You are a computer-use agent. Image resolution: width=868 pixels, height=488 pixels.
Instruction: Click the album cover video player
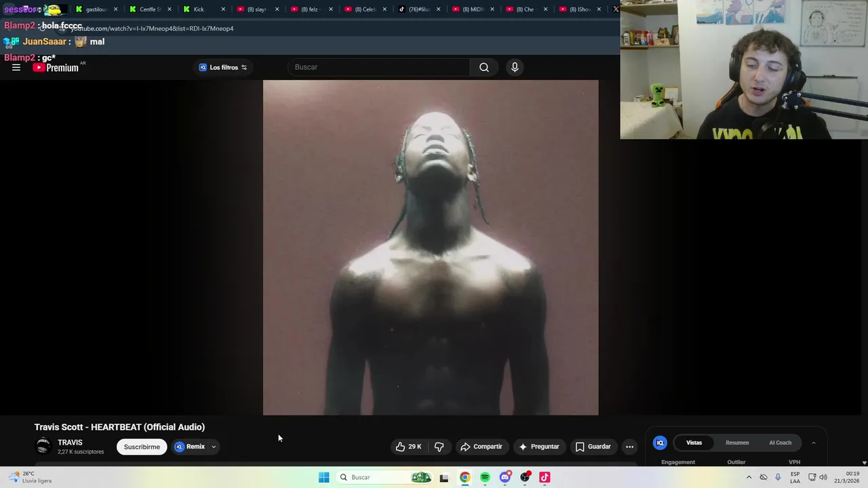[431, 247]
